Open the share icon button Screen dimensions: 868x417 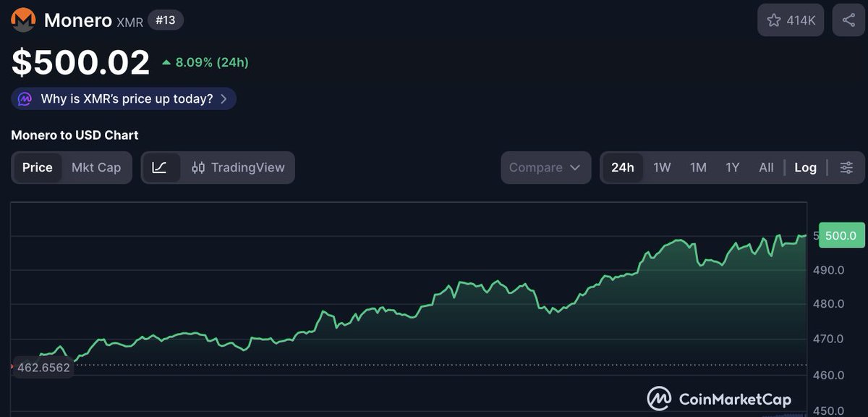click(848, 20)
